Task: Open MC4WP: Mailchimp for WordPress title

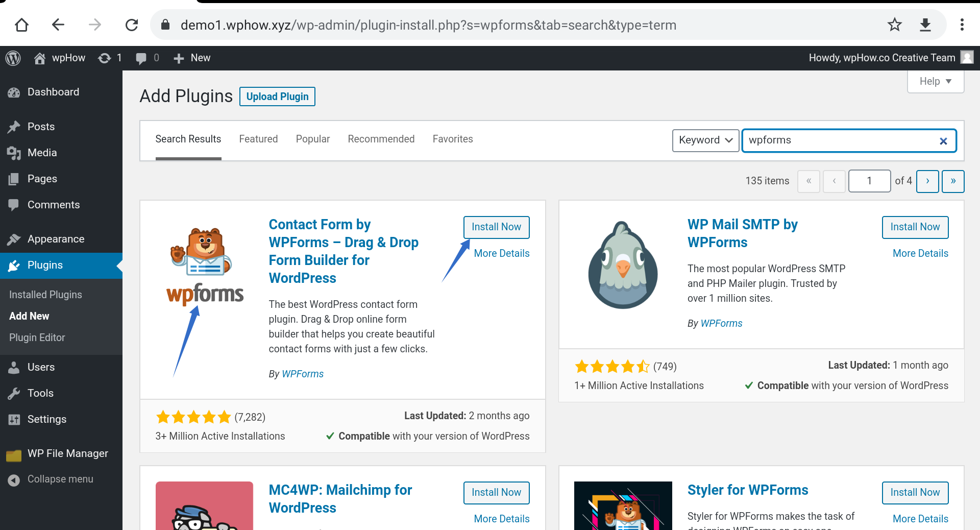Action: click(x=340, y=499)
